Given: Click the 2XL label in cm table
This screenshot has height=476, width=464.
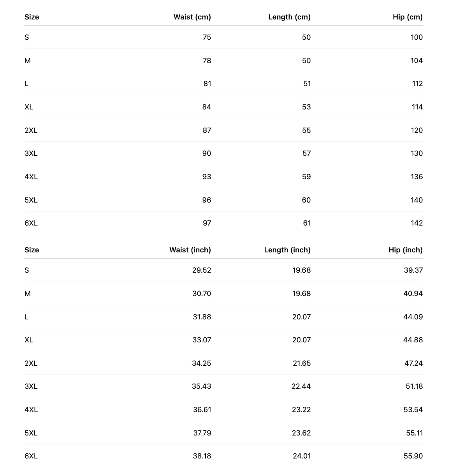Looking at the screenshot, I should coord(31,130).
